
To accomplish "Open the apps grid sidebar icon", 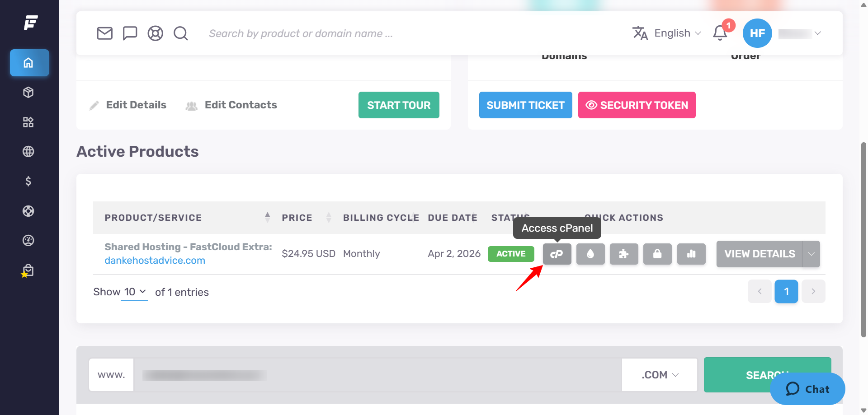I will 28,122.
